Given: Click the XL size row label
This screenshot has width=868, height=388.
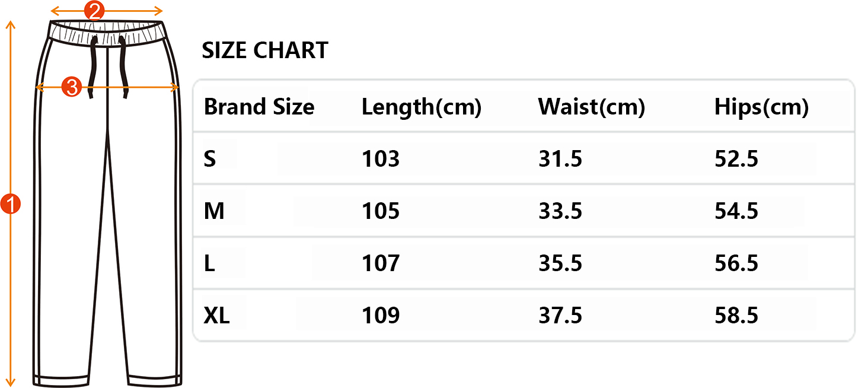Looking at the screenshot, I should (216, 316).
